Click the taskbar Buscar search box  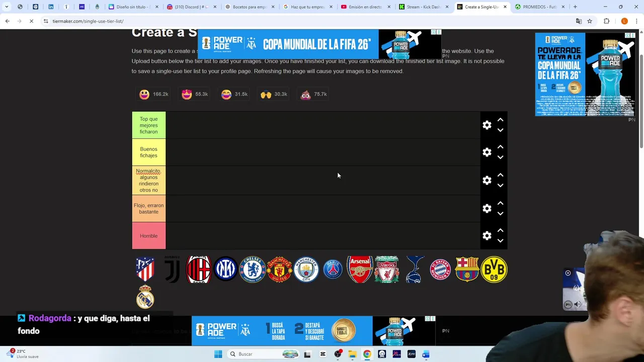tap(263, 354)
